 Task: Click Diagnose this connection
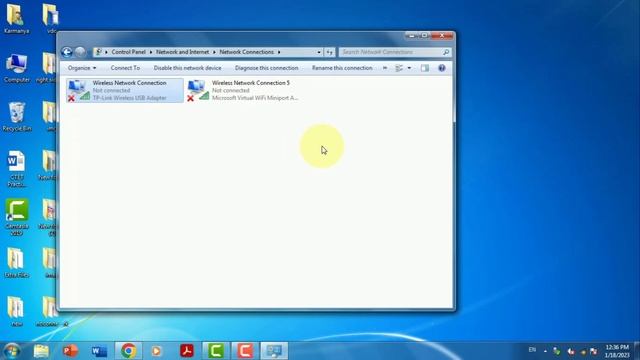[x=267, y=68]
